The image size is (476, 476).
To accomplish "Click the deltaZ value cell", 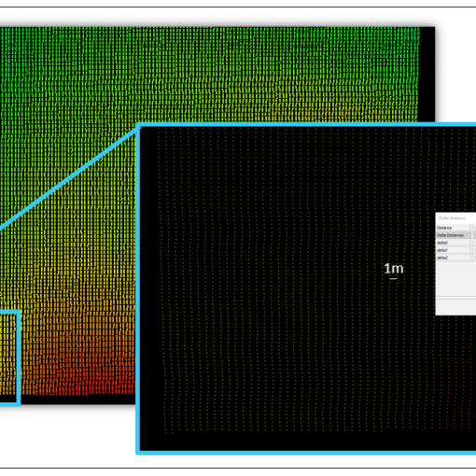I will coord(474,258).
